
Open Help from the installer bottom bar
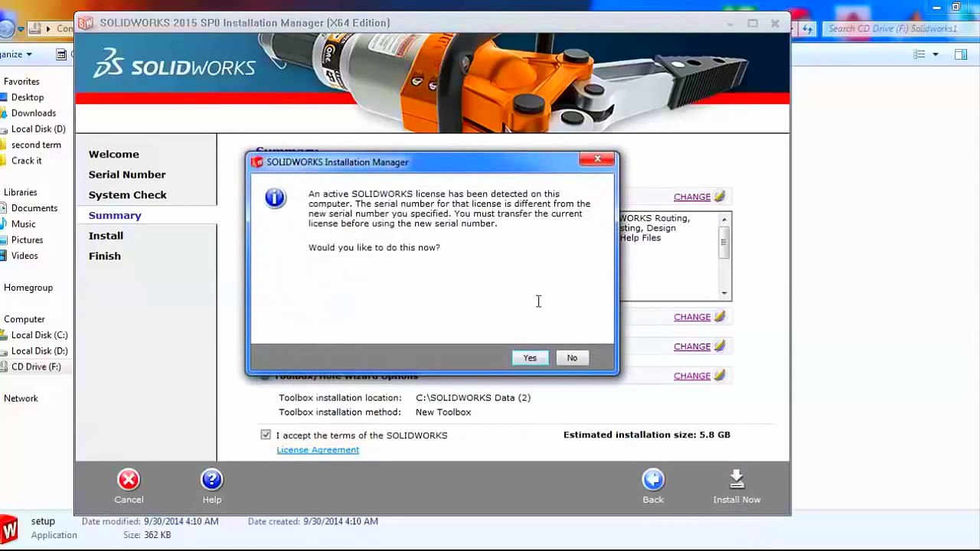pyautogui.click(x=211, y=480)
